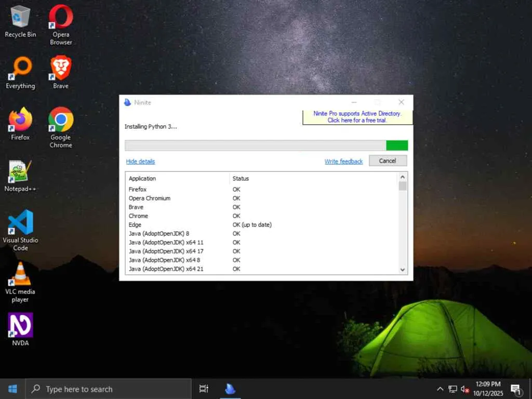Open the network status tray icon
532x399 pixels.
click(x=453, y=389)
